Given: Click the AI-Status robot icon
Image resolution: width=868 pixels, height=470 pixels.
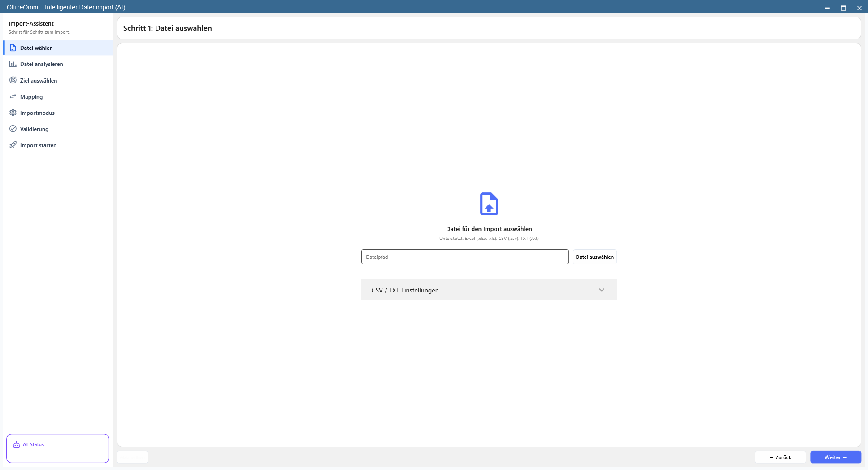Looking at the screenshot, I should click(17, 444).
